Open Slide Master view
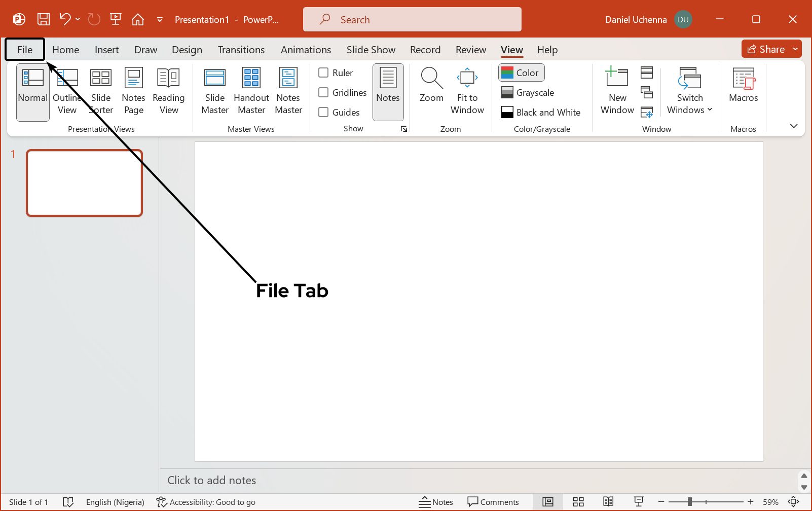Image resolution: width=812 pixels, height=511 pixels. (x=215, y=91)
